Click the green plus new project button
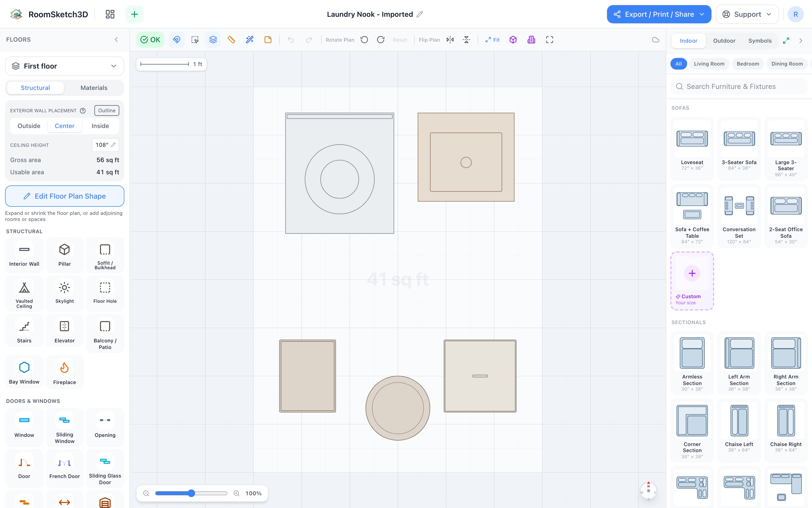The height and width of the screenshot is (508, 812). 134,14
